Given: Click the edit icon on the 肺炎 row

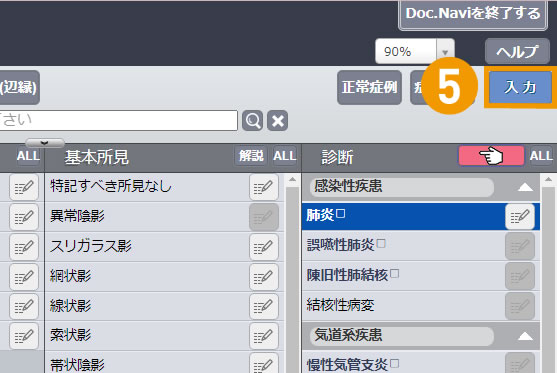Looking at the screenshot, I should click(x=520, y=217).
